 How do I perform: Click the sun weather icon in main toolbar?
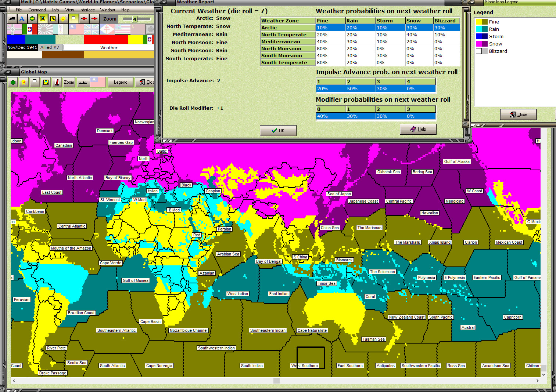[63, 19]
